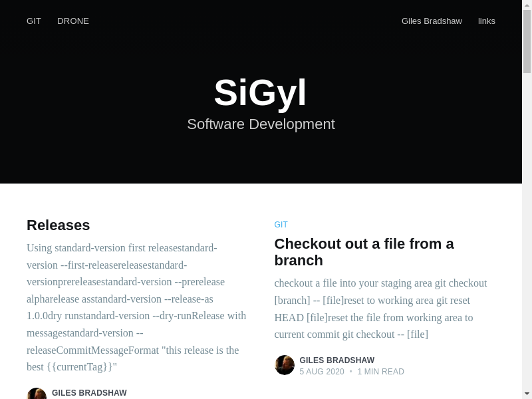Click the 5 AUG 2020 post date
The width and height of the screenshot is (532, 399).
coord(322,372)
